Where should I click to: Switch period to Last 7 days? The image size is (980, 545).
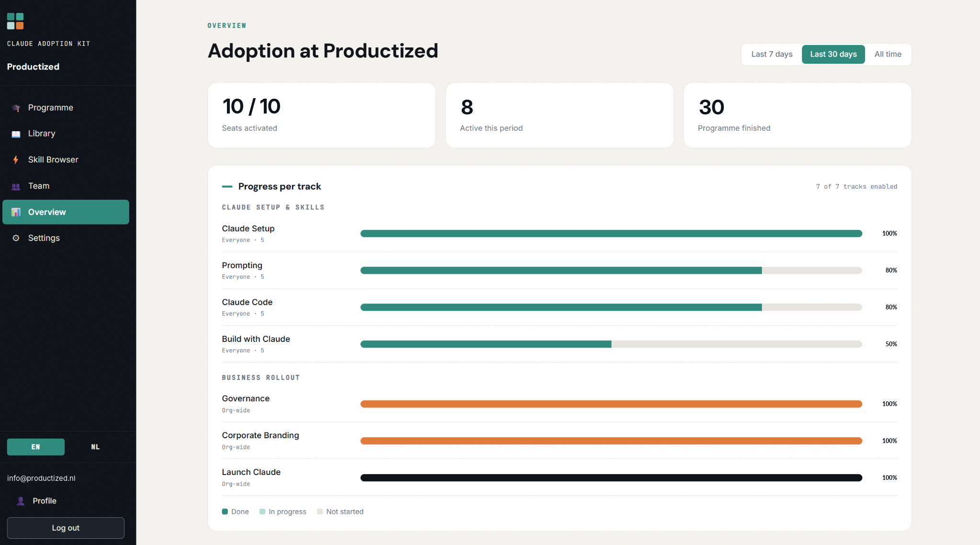coord(772,54)
